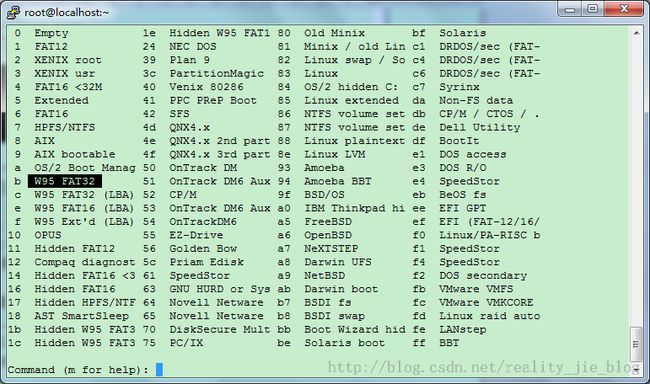Screen dimensions: 650x384
Task: Click the 'Linux extended' entry
Action: (x=352, y=100)
